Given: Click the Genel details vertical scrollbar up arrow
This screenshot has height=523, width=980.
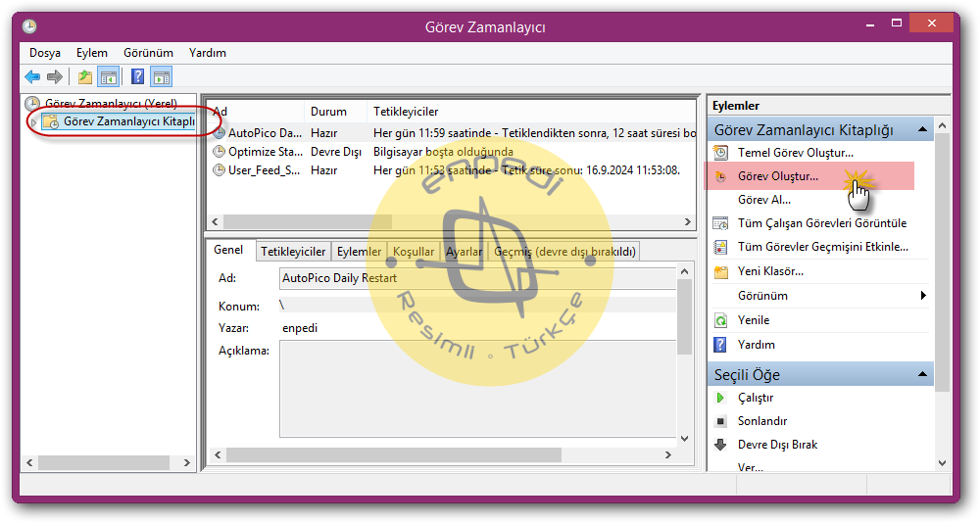Looking at the screenshot, I should coord(684,271).
